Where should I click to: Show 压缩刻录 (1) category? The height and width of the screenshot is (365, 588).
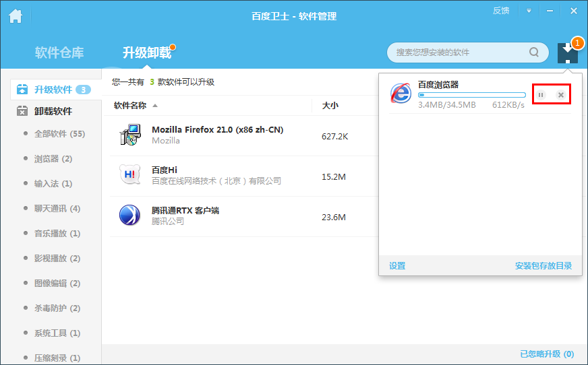pos(57,358)
